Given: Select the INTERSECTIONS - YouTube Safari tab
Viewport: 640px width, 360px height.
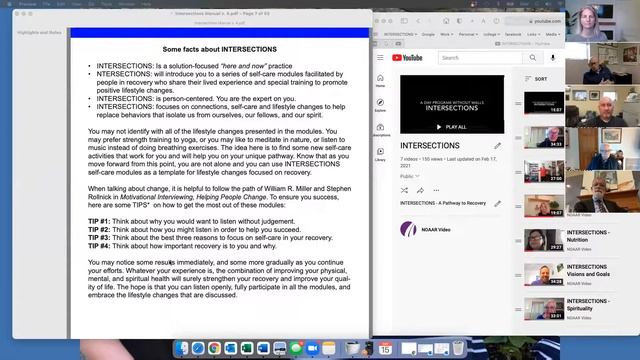Looking at the screenshot, I should (x=523, y=43).
